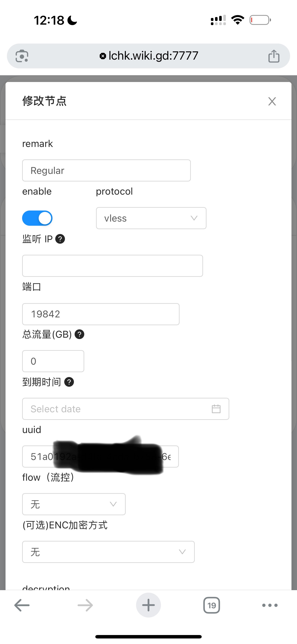Expand the ENC加密方式 dropdown
Screen dimensions: 297x644
pos(108,552)
